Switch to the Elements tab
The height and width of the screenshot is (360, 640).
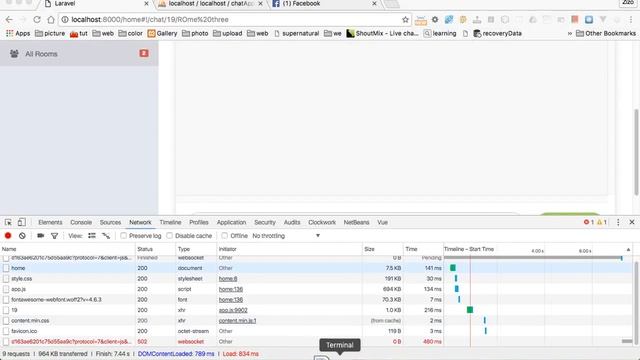coord(50,222)
